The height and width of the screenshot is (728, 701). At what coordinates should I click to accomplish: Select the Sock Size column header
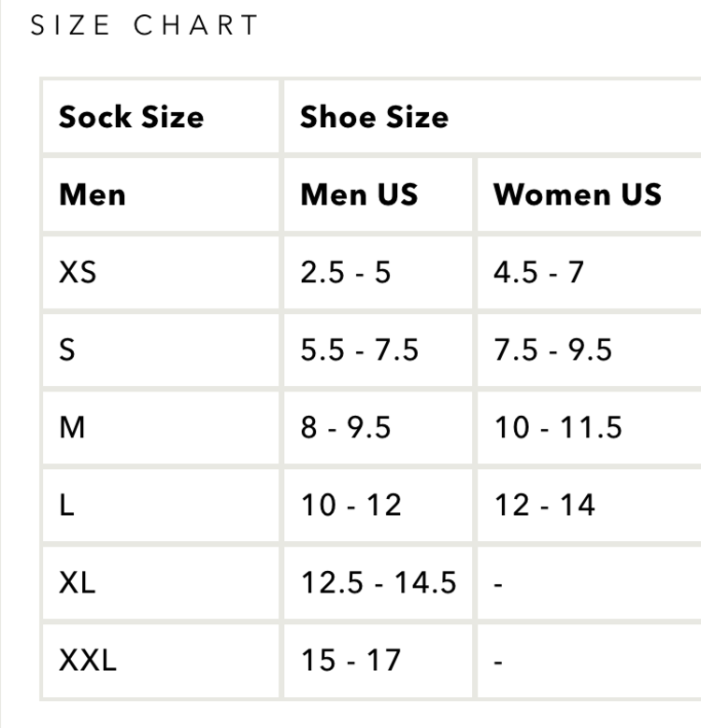(131, 117)
